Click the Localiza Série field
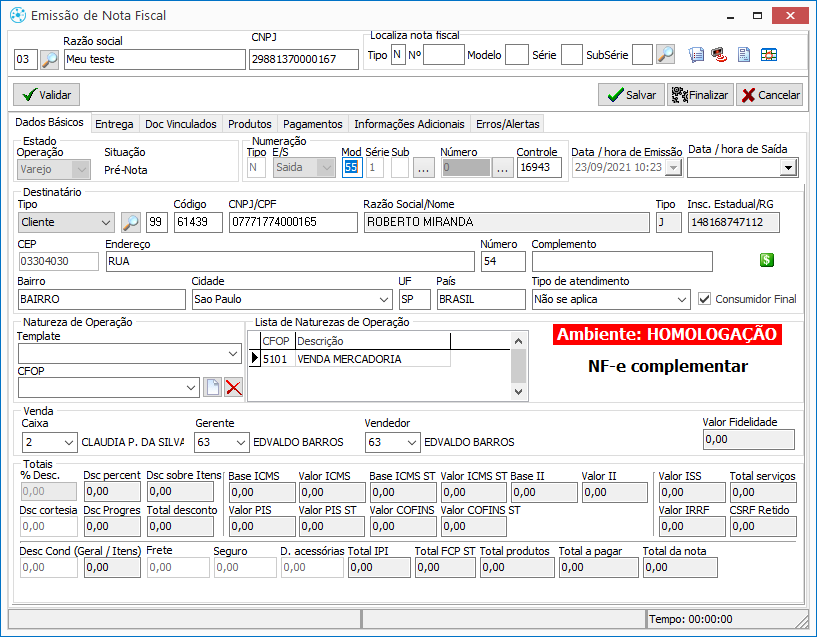This screenshot has width=817, height=637. (x=572, y=55)
